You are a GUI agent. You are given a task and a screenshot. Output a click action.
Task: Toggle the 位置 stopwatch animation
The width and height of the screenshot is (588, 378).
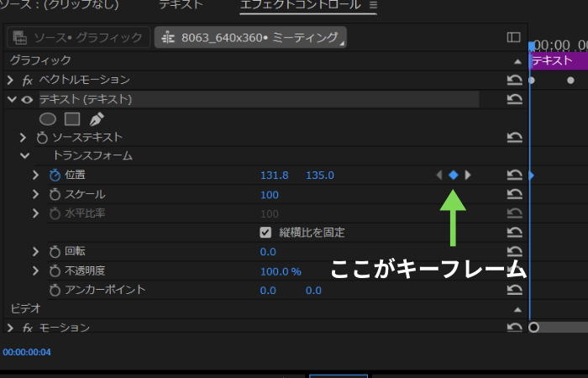[55, 175]
